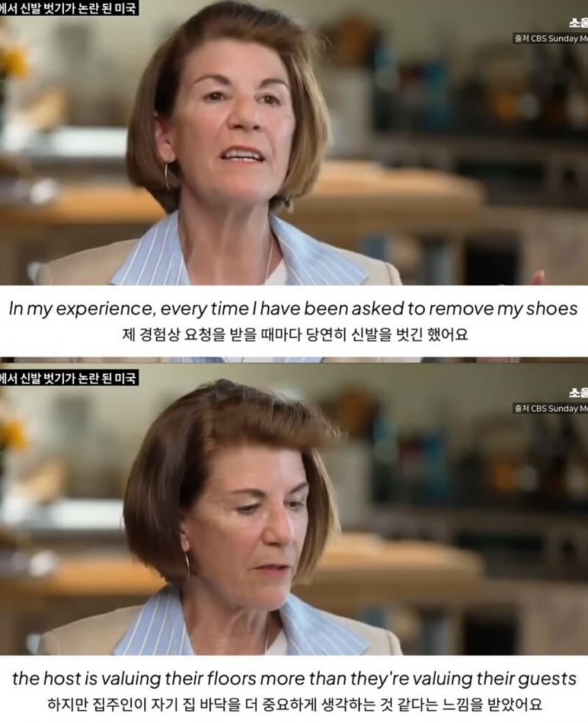Click the Korean subtitle '하지만 집주인이 자기 집 바닥을...'
This screenshot has height=723, width=588.
pos(295,704)
